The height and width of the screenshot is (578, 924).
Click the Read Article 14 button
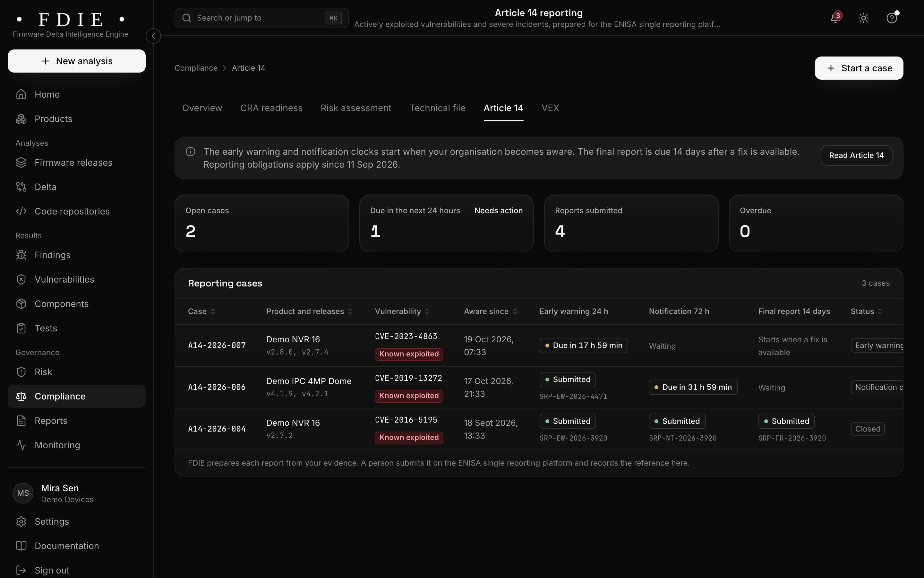856,155
